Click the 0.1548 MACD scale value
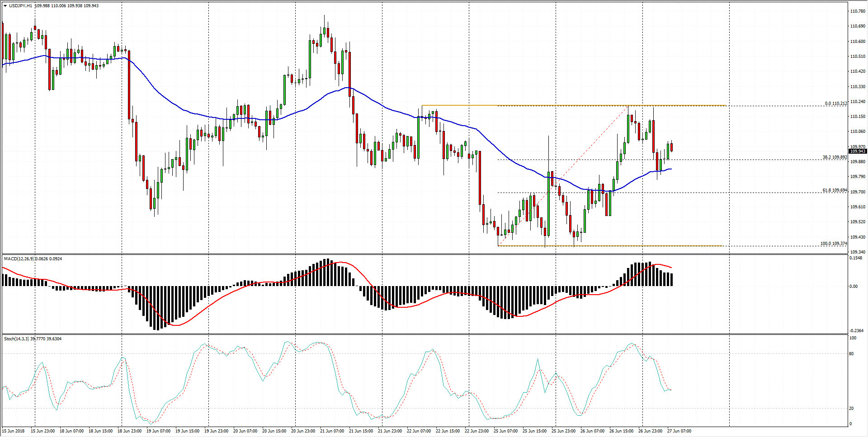Viewport: 868px width, 437px height. coord(856,258)
